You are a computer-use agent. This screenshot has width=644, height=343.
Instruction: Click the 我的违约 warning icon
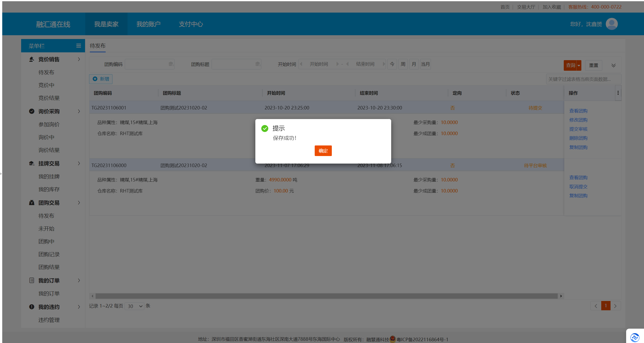31,307
